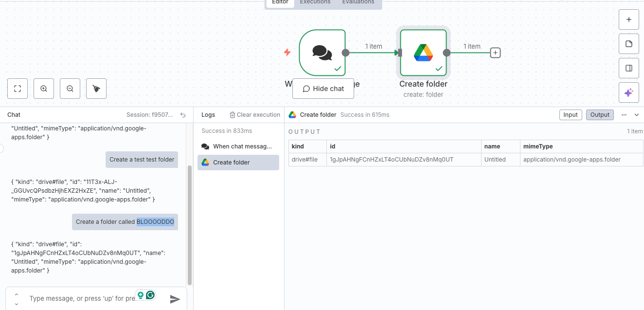Click the 'Success in 615ms' status text
This screenshot has width=644, height=310.
365,115
